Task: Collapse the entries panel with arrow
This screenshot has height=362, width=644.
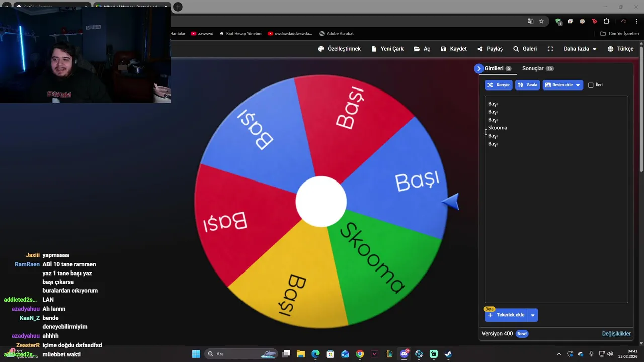Action: pos(478,68)
